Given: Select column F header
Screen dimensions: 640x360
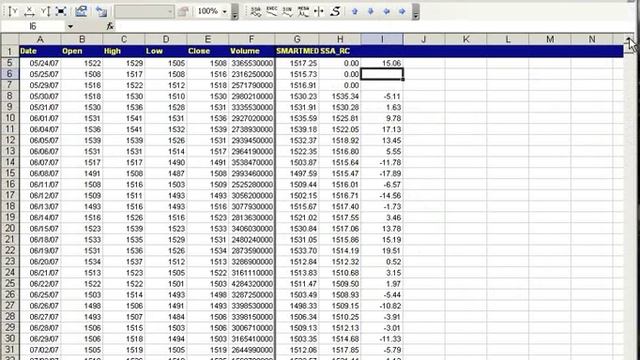Looking at the screenshot, I should [x=251, y=40].
